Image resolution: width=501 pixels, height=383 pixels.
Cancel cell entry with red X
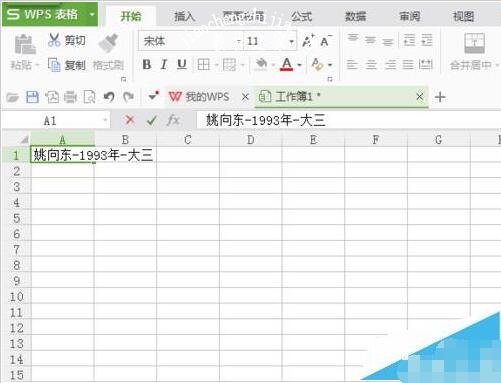[130, 120]
